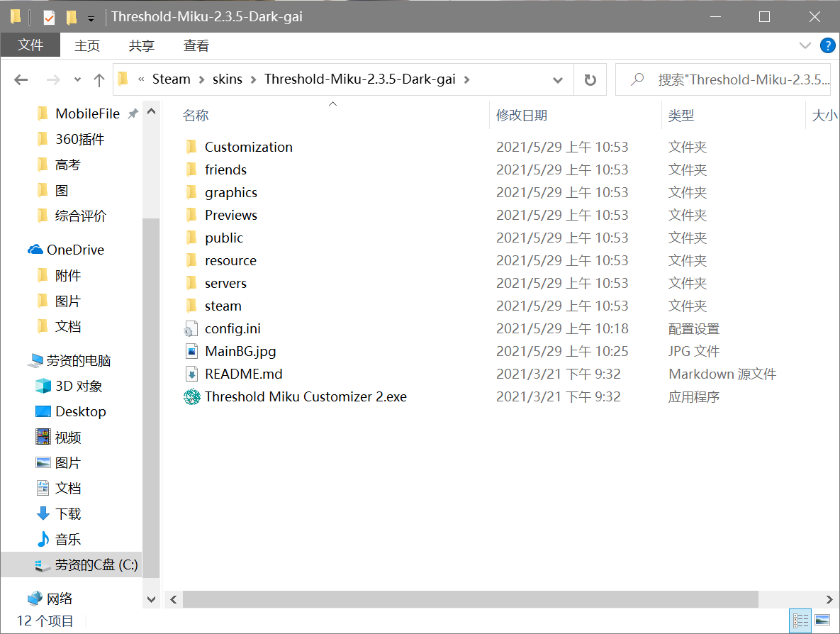Open 综合评价 quick access folder

pyautogui.click(x=72, y=216)
